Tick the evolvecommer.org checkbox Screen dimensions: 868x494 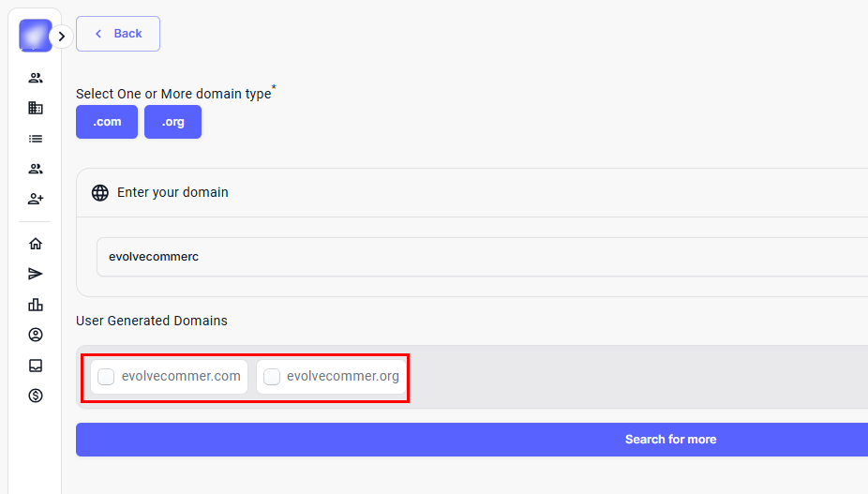pos(272,377)
